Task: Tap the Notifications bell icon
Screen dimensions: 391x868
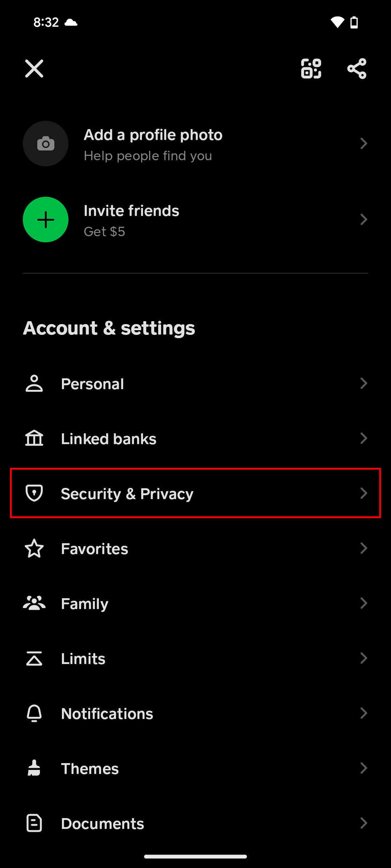Action: point(34,713)
